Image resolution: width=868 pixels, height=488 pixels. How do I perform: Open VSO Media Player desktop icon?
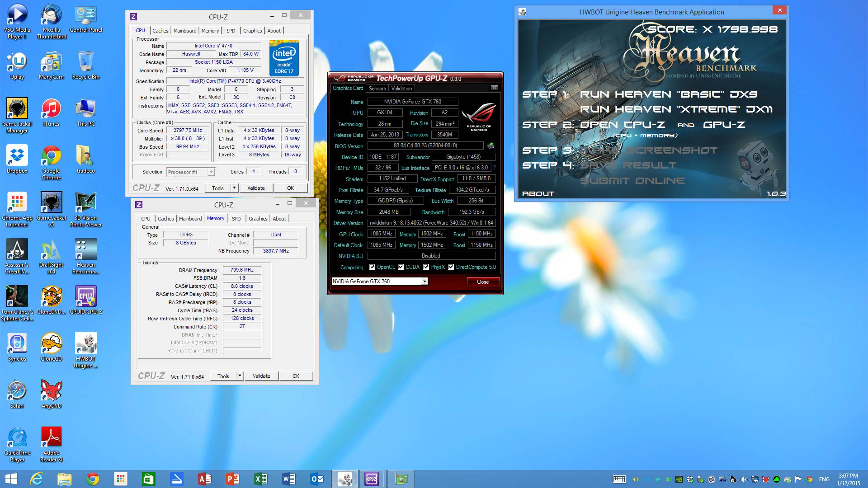tap(17, 21)
